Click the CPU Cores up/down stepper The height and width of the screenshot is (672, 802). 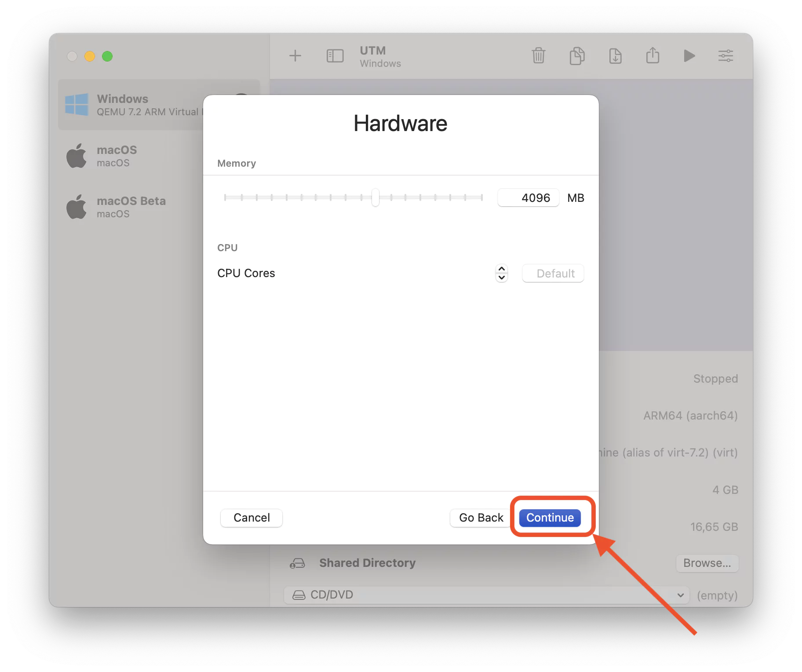tap(502, 273)
